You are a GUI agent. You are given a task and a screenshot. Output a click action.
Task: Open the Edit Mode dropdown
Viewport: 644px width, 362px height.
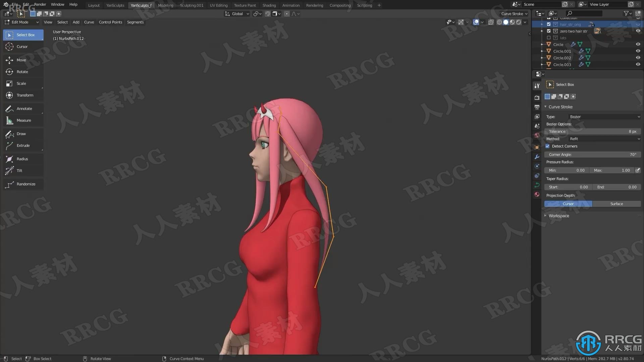click(21, 22)
